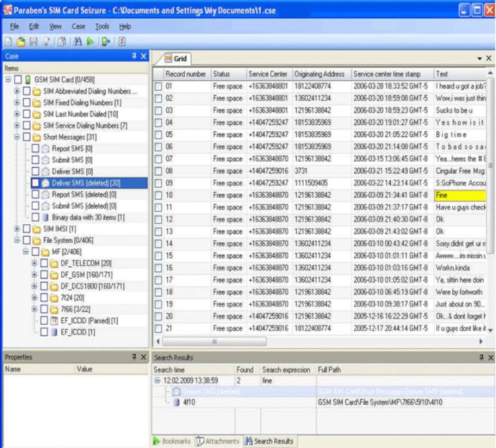Check the SIM Fixed Dialing Numbers checkbox
This screenshot has height=448, width=496.
coord(27,103)
